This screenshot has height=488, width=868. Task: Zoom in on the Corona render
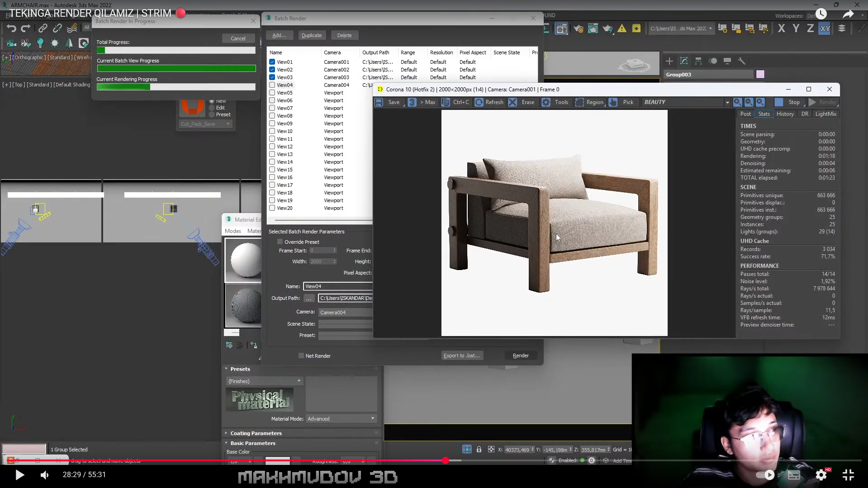click(x=738, y=102)
